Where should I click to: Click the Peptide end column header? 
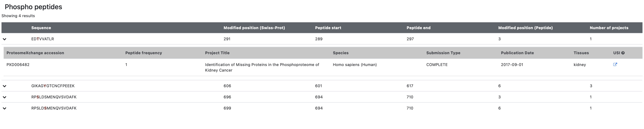[418, 28]
